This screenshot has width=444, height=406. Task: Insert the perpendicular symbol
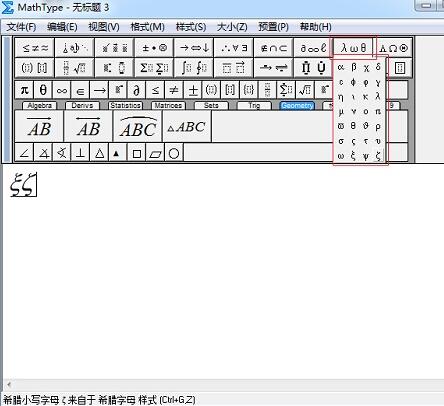(80, 153)
